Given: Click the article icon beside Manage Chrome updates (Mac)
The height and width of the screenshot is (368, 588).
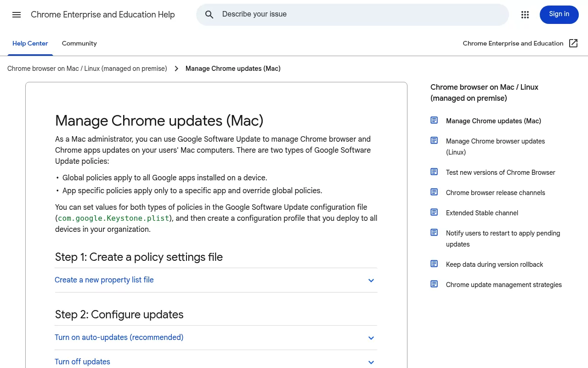Looking at the screenshot, I should click(x=434, y=120).
